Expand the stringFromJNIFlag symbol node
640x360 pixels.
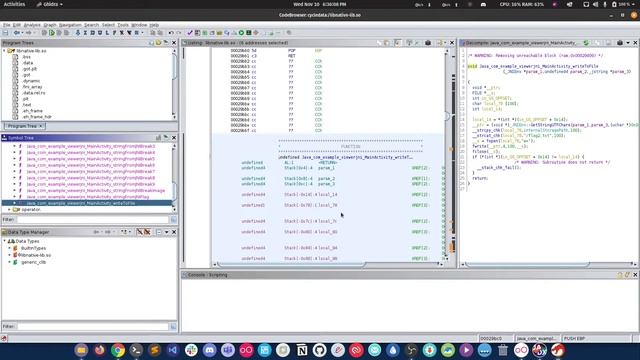click(15, 197)
